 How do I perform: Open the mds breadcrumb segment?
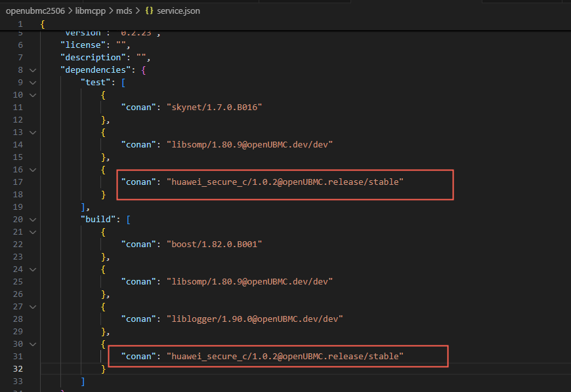tap(124, 11)
